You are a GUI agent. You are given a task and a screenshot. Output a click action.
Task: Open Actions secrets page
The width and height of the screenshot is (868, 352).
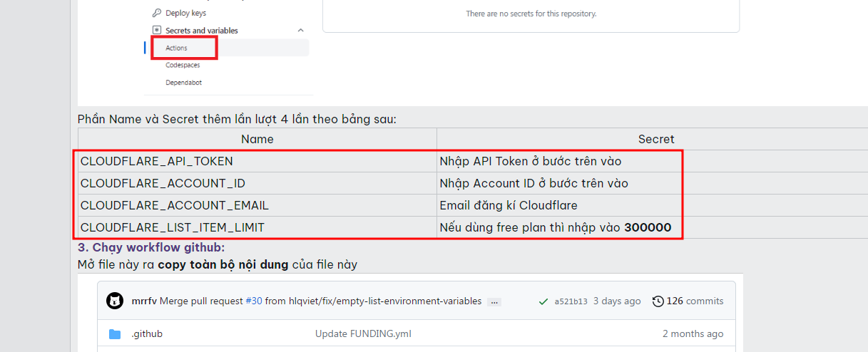[176, 48]
